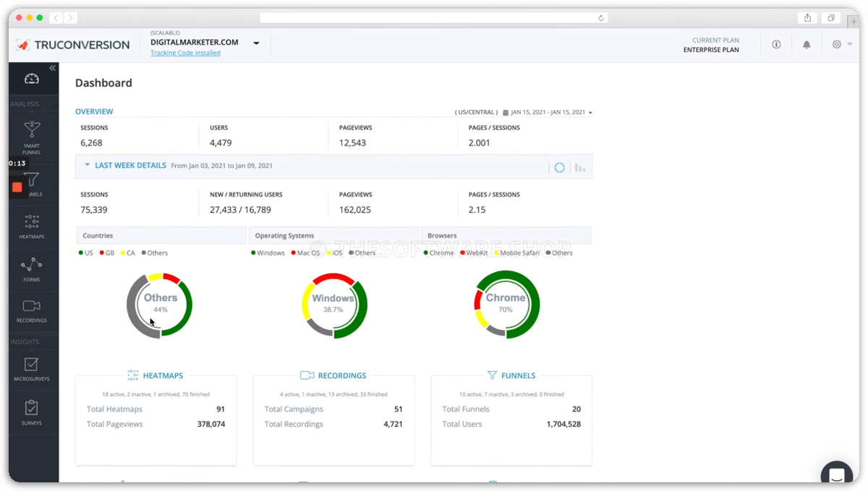This screenshot has width=868, height=491.
Task: Open a new browser tab
Action: pos(854,22)
